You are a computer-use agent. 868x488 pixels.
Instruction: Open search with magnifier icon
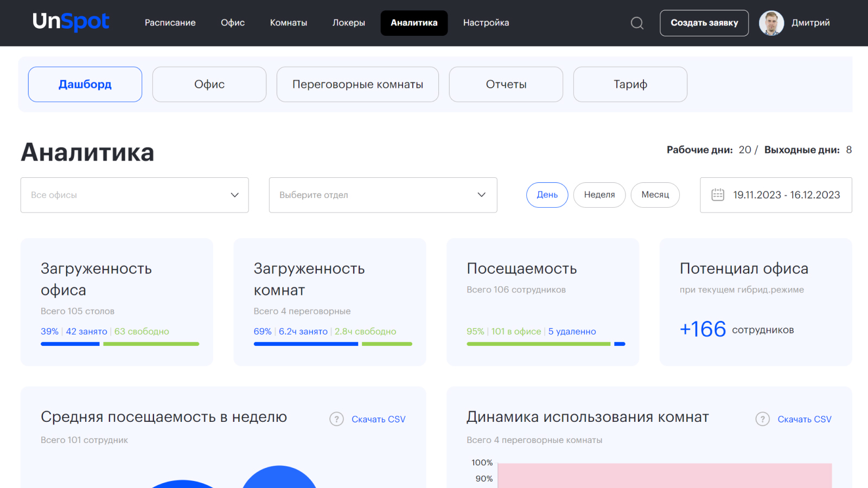coord(637,23)
